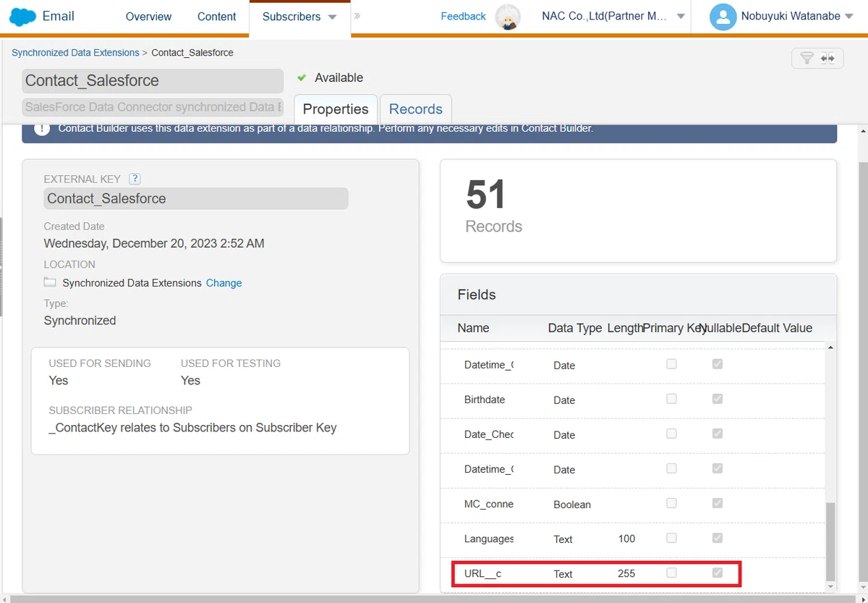
Task: Click the 100 length value
Action: tap(626, 539)
